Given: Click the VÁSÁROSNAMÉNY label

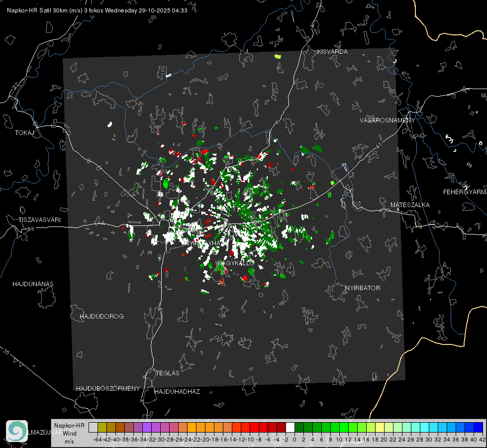Looking at the screenshot, I should [x=388, y=120].
